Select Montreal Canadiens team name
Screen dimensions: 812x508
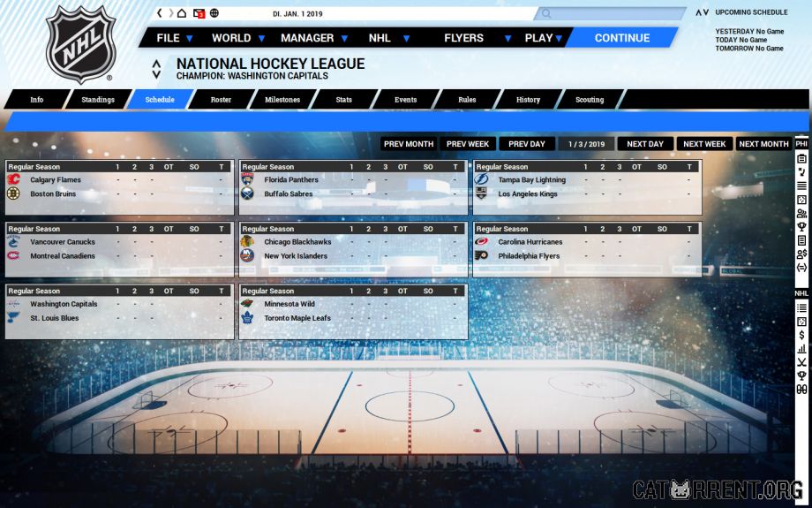coord(63,256)
